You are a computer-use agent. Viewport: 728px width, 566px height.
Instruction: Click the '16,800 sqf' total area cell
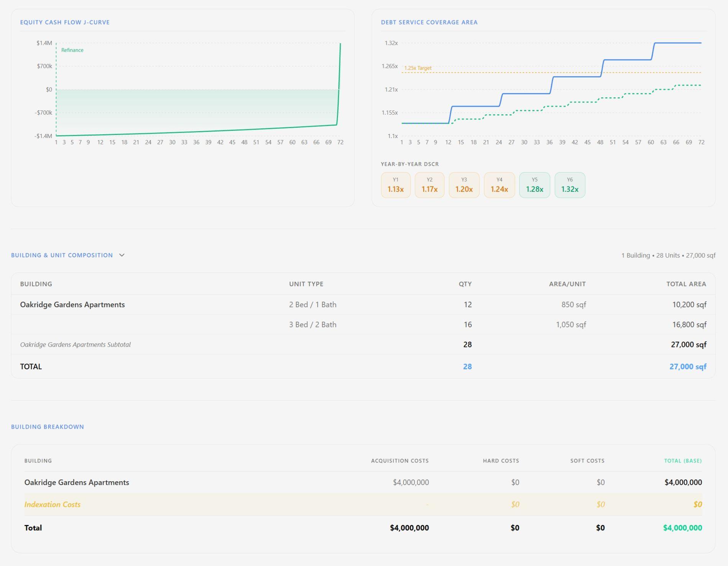(x=689, y=324)
